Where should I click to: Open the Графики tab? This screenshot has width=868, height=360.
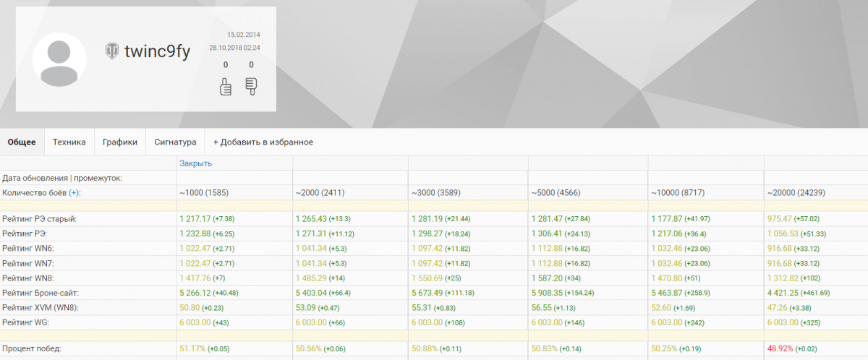pos(120,142)
